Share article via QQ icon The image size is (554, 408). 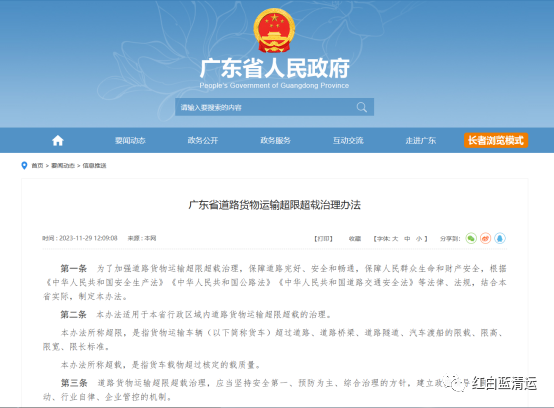[500, 238]
